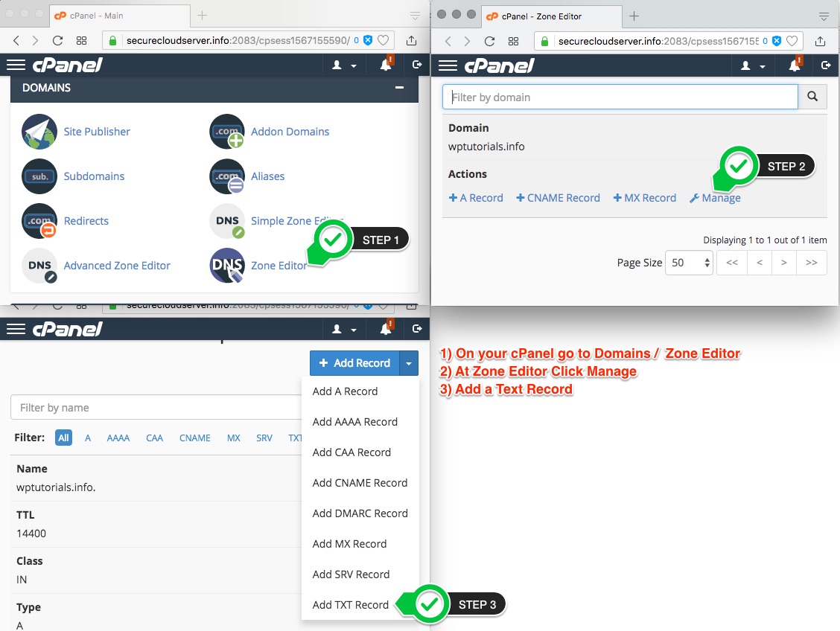
Task: Click the + MX Record action link
Action: (644, 198)
